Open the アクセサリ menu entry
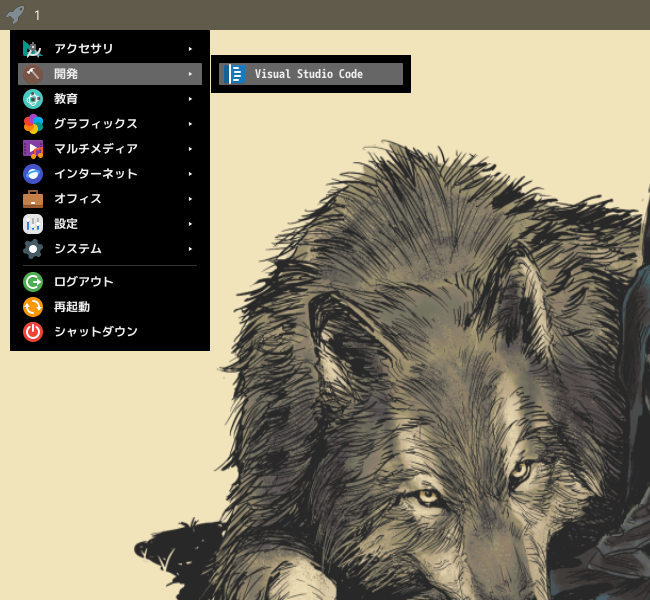Screen dimensions: 650x600 [x=110, y=49]
